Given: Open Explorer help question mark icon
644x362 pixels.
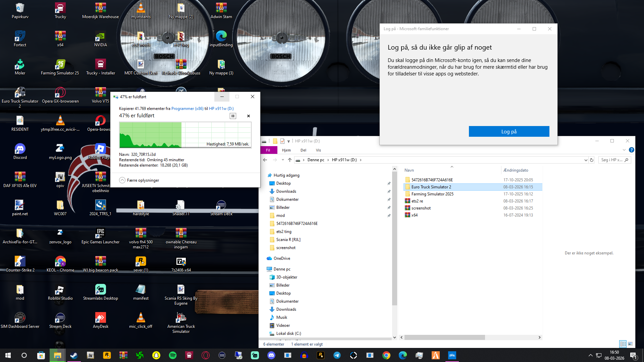Looking at the screenshot, I should pyautogui.click(x=632, y=150).
